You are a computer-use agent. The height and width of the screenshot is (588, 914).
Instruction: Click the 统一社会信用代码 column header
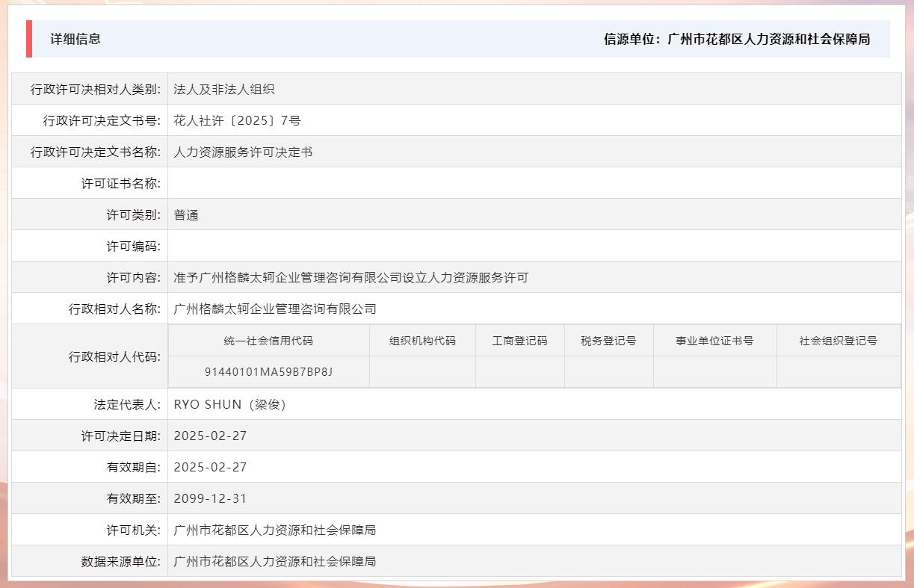click(x=270, y=340)
